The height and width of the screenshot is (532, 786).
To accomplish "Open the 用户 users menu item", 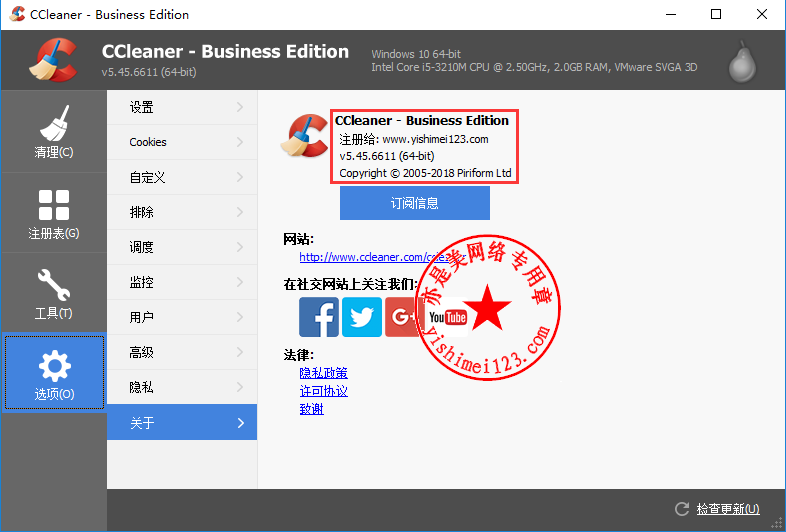I will (182, 317).
